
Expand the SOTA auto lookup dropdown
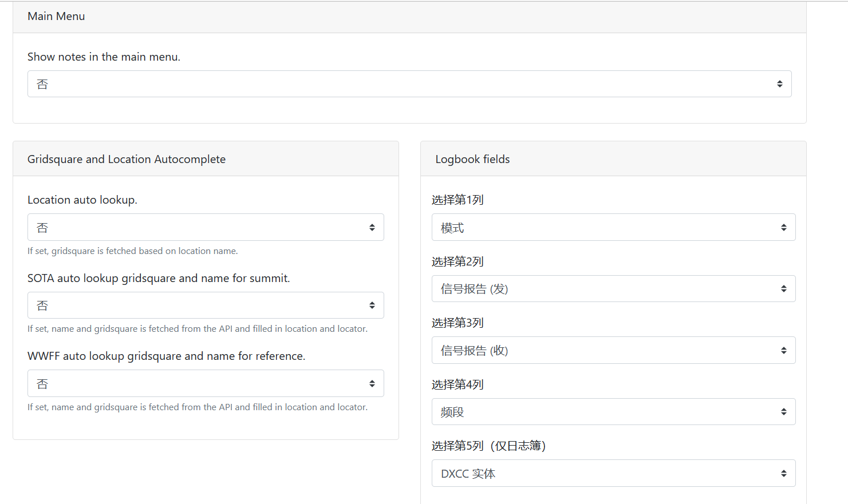pos(206,305)
